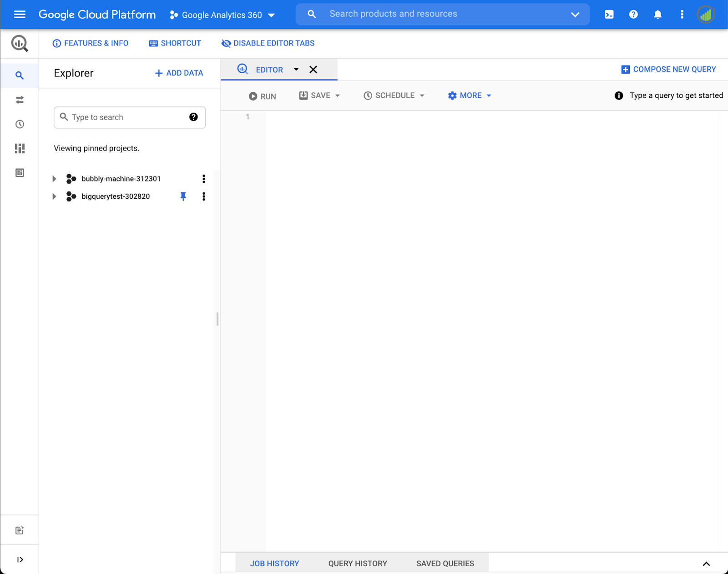Click Add Data
This screenshot has width=728, height=574.
(x=179, y=73)
